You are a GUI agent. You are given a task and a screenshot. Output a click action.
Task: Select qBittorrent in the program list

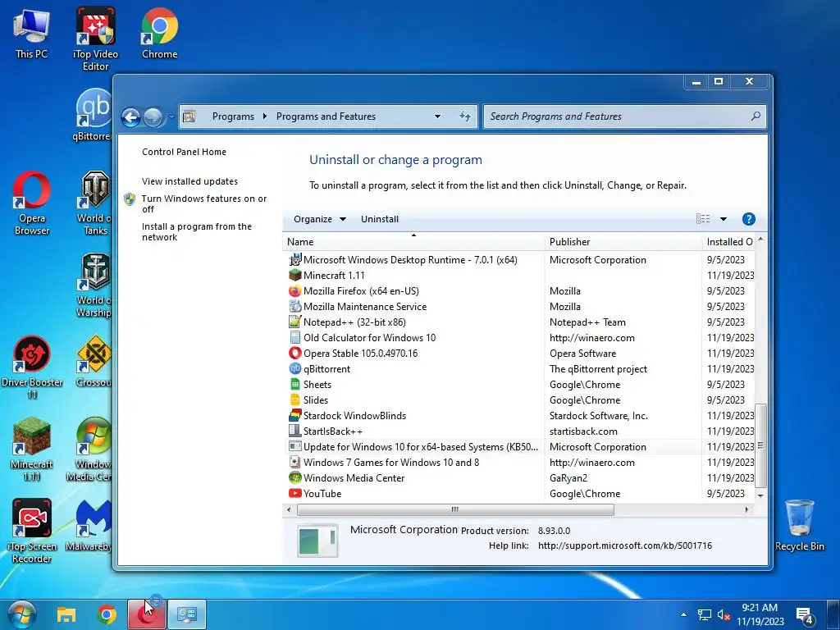coord(518,368)
